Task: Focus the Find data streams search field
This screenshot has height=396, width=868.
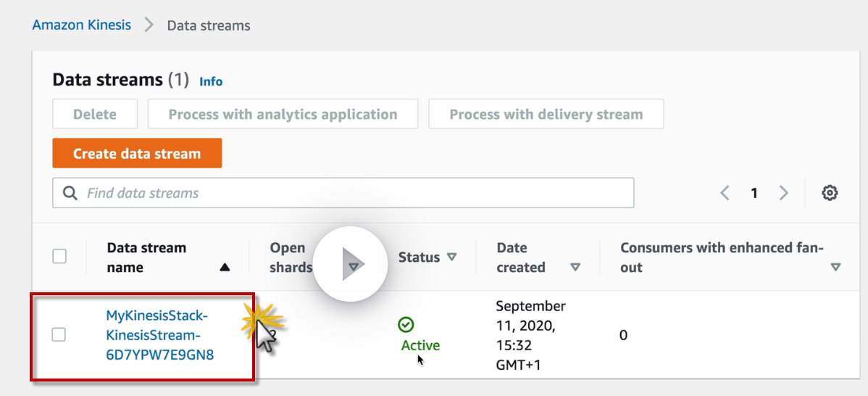Action: point(355,193)
